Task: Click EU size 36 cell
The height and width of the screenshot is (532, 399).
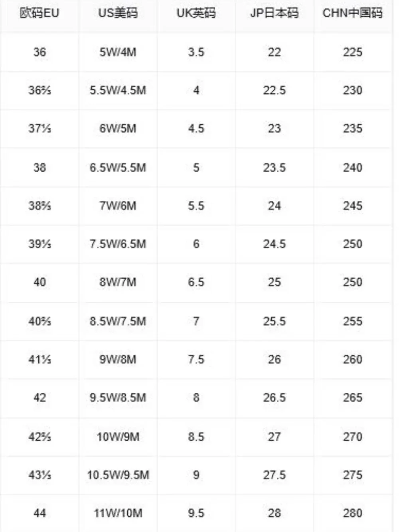Action: pos(40,52)
